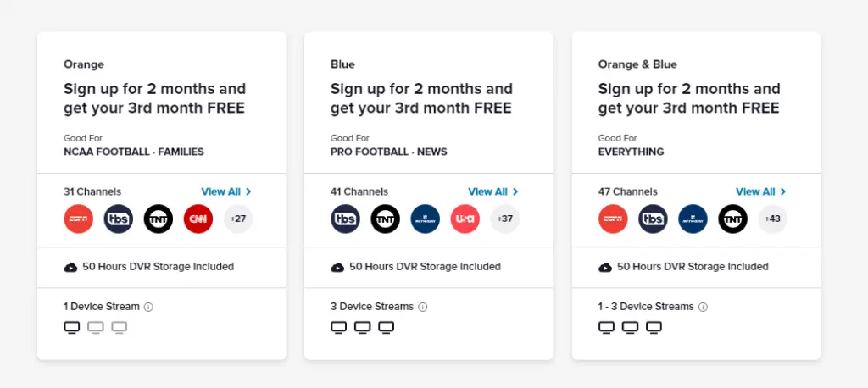Screen dimensions: 868x388
Task: Click the CNN channel logo
Action: (x=198, y=219)
